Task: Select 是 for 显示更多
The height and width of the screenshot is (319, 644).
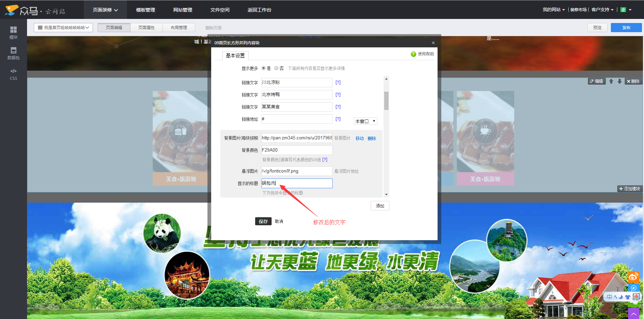Action: tap(264, 68)
